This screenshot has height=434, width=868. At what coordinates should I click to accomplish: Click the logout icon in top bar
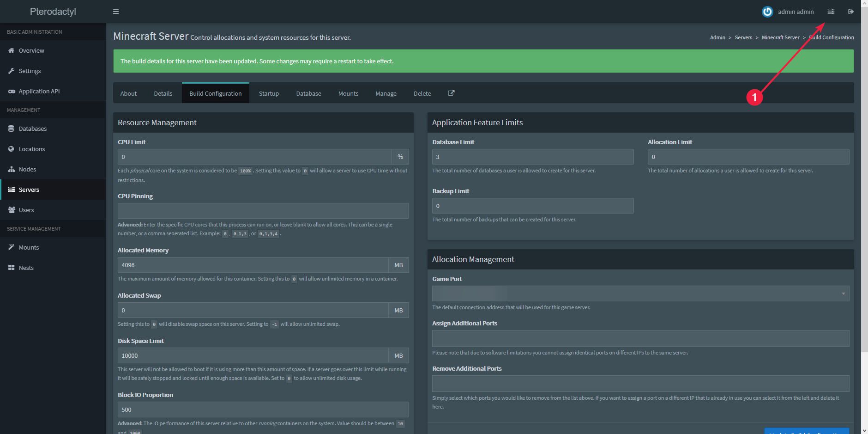coord(851,12)
